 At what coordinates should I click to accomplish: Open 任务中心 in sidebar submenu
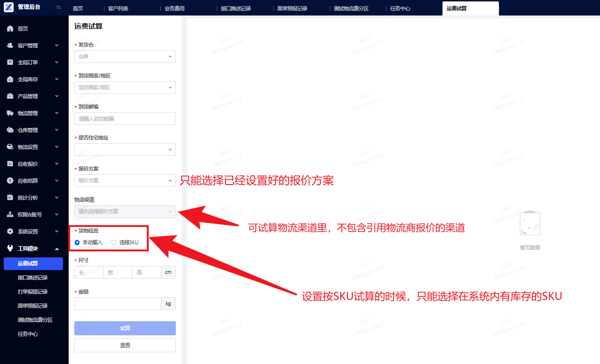point(28,334)
